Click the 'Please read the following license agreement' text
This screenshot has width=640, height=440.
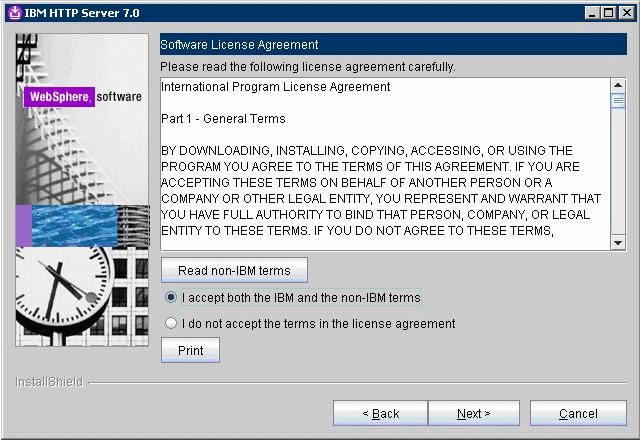click(308, 67)
